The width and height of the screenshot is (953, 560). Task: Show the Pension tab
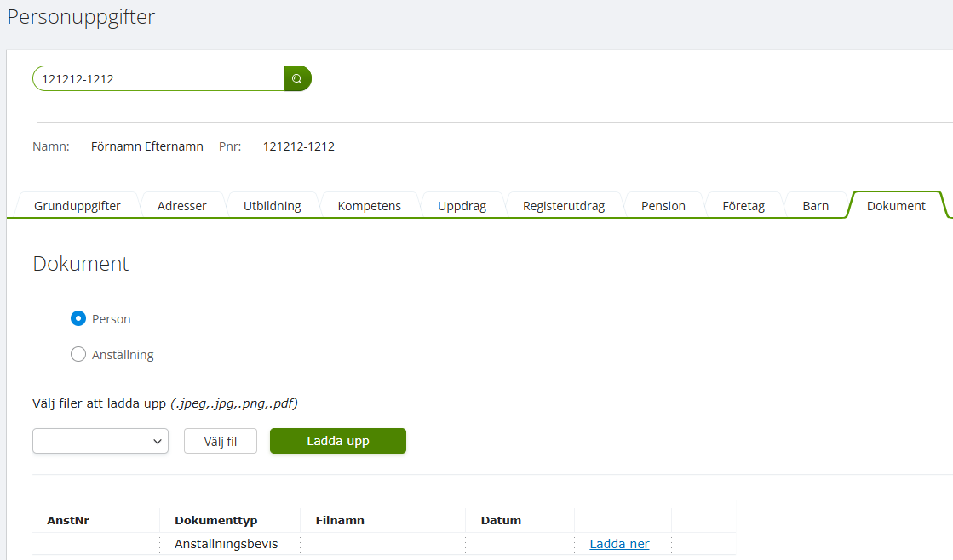(663, 206)
